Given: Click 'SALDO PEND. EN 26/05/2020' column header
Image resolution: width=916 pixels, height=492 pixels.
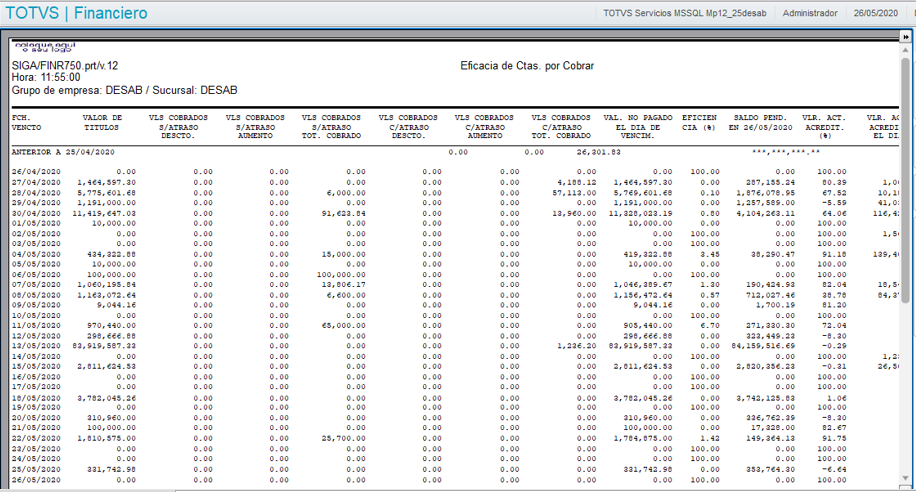Looking at the screenshot, I should [761, 123].
